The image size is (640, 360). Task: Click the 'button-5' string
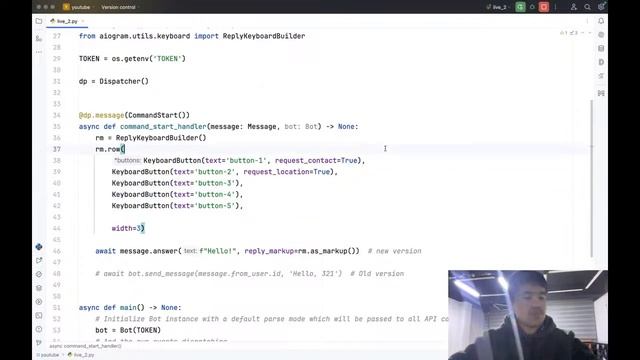click(x=216, y=206)
